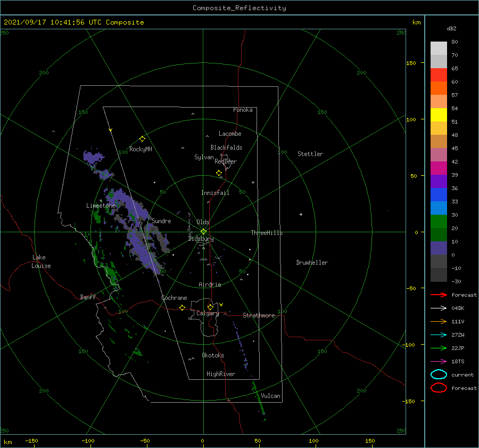Click the white asterisk marker east of Innisfail
This screenshot has width=479, height=448.
coord(253,183)
